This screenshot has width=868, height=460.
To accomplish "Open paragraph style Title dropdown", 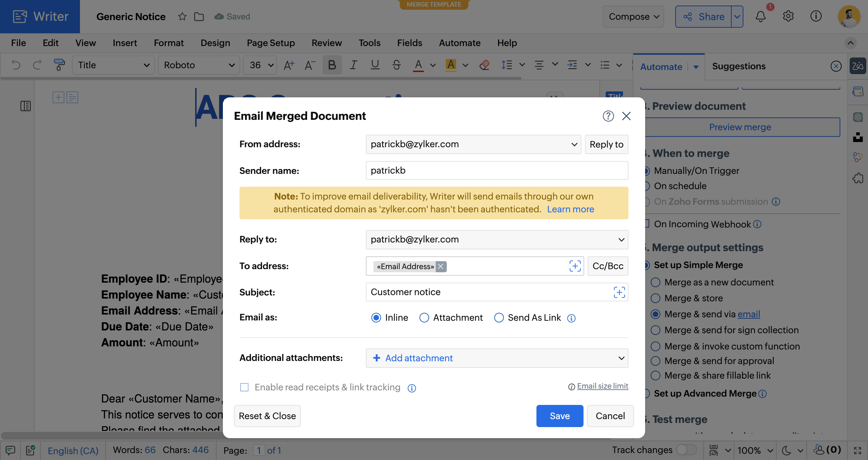I will pos(113,65).
